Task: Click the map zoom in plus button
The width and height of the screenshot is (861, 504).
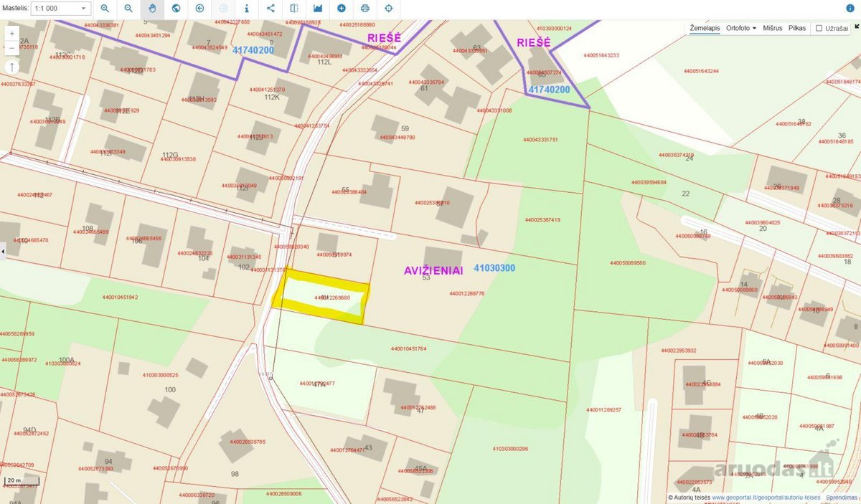Action: coord(11,34)
